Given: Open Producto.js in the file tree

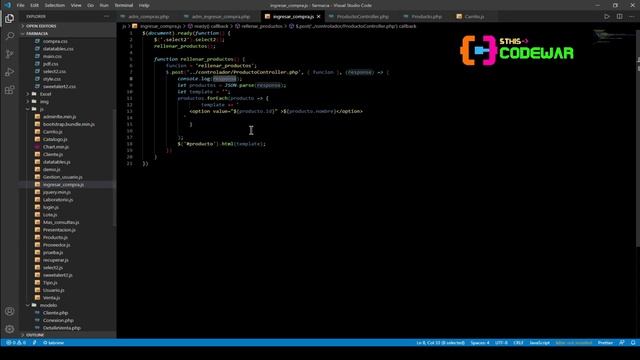Looking at the screenshot, I should coord(55,238).
